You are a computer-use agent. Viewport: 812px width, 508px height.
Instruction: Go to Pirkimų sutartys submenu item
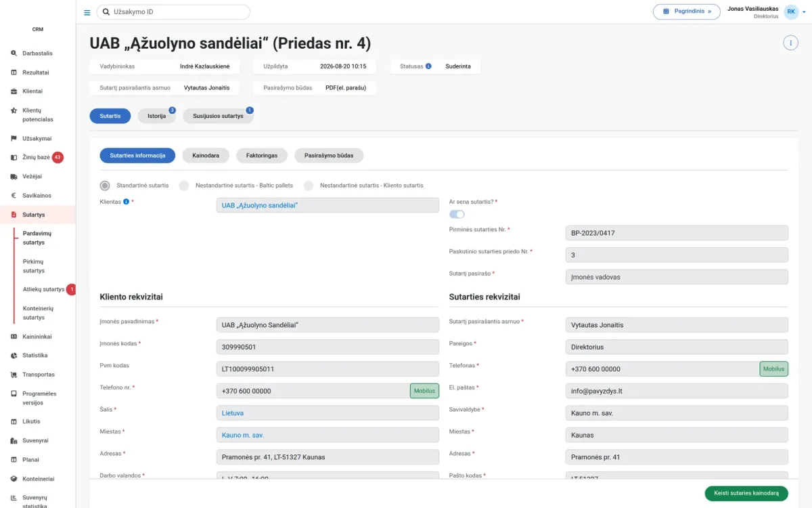(x=34, y=266)
